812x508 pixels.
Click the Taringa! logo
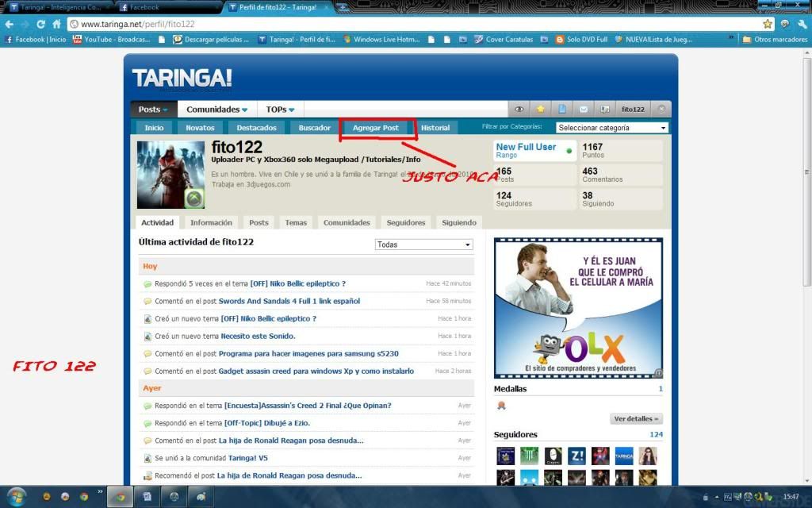tap(182, 79)
